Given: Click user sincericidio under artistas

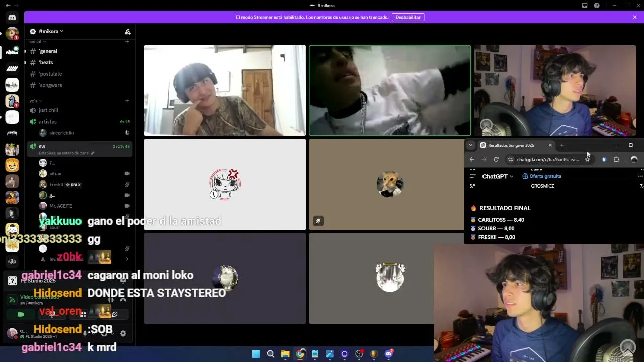Looking at the screenshot, I should click(x=85, y=133).
